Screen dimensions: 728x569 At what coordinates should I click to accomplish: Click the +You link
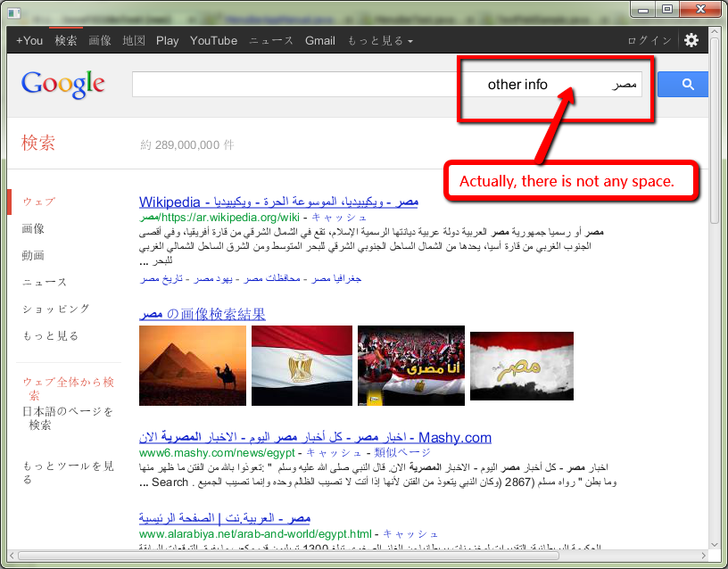pyautogui.click(x=29, y=41)
